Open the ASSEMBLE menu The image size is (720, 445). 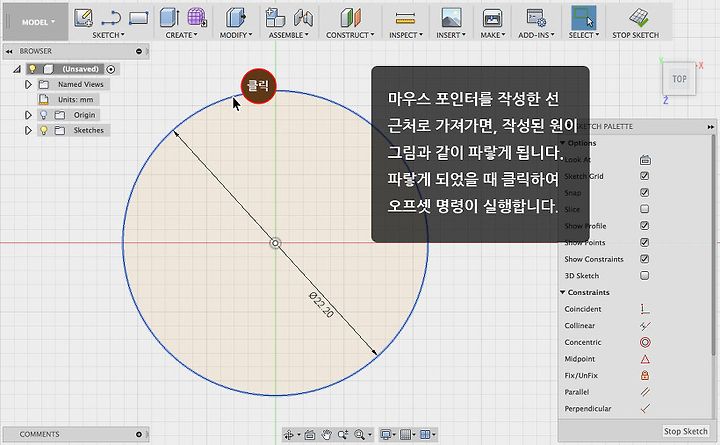[289, 35]
